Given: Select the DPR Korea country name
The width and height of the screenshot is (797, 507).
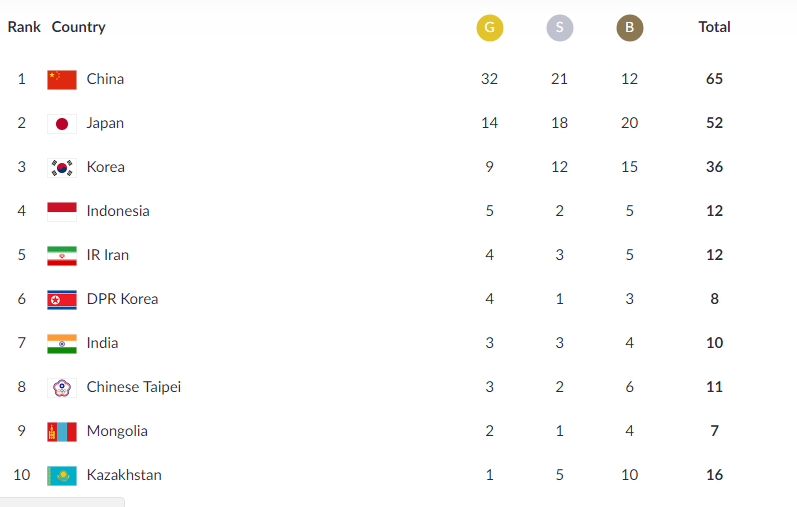Looking at the screenshot, I should [x=122, y=299].
